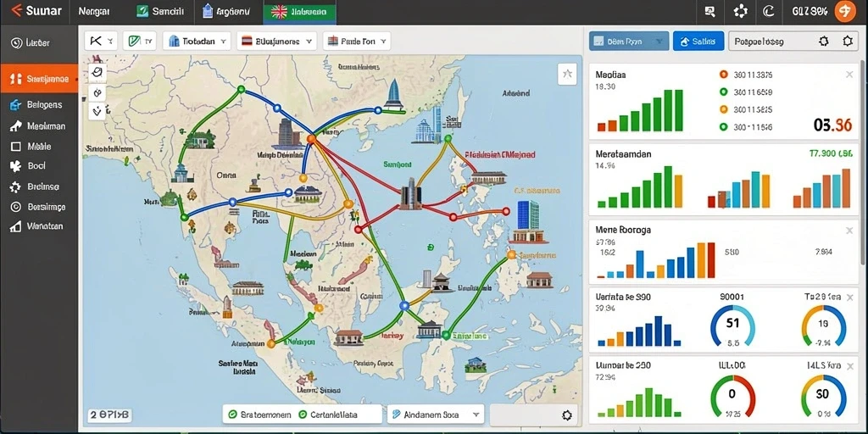The width and height of the screenshot is (868, 434).
Task: Open the Tiotadan dropdown
Action: pos(198,41)
